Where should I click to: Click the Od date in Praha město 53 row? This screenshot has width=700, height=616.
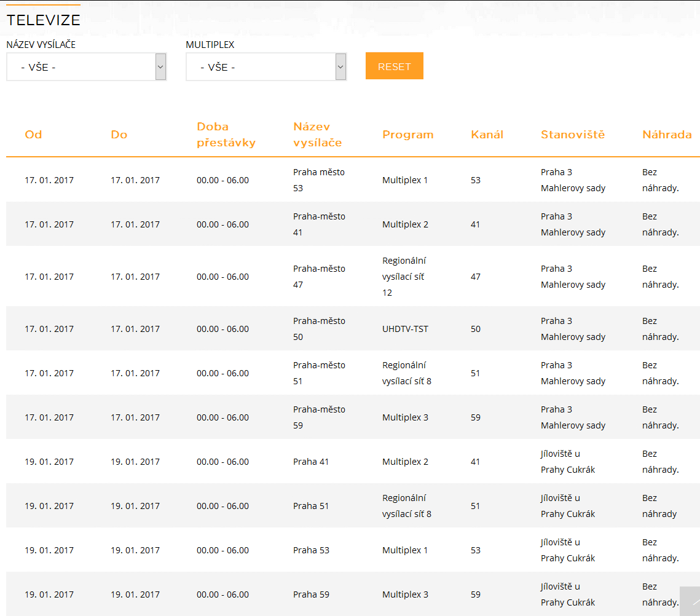(49, 180)
